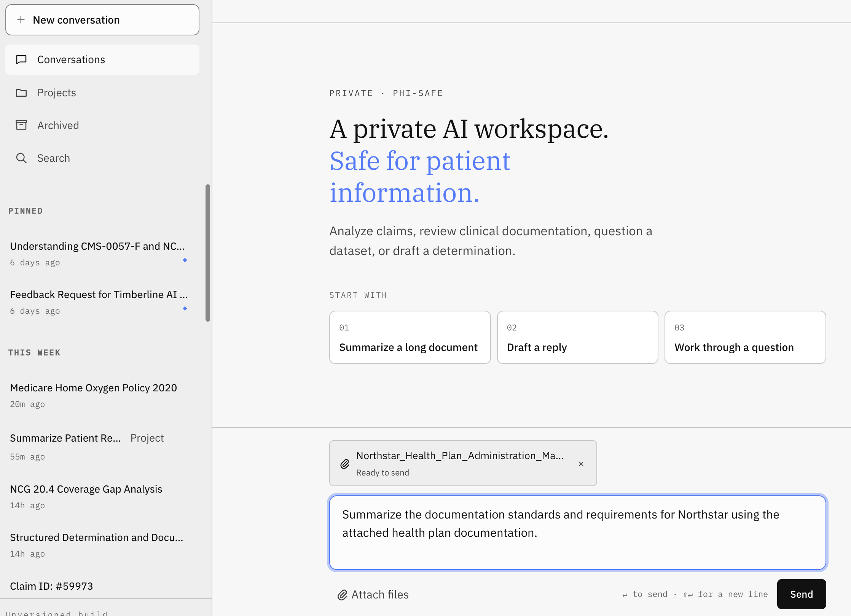Click into the message text box
Viewport: 851px width, 616px height.
(x=578, y=532)
